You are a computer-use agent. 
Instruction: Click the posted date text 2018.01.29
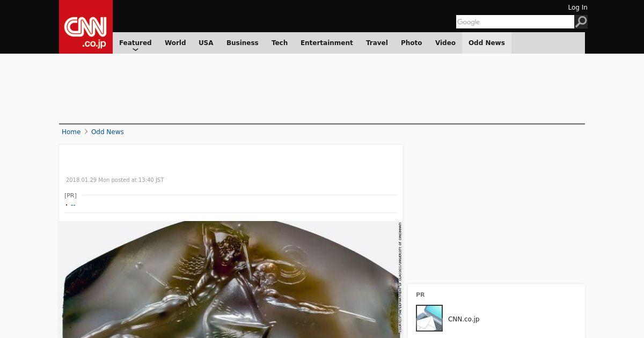pyautogui.click(x=115, y=180)
